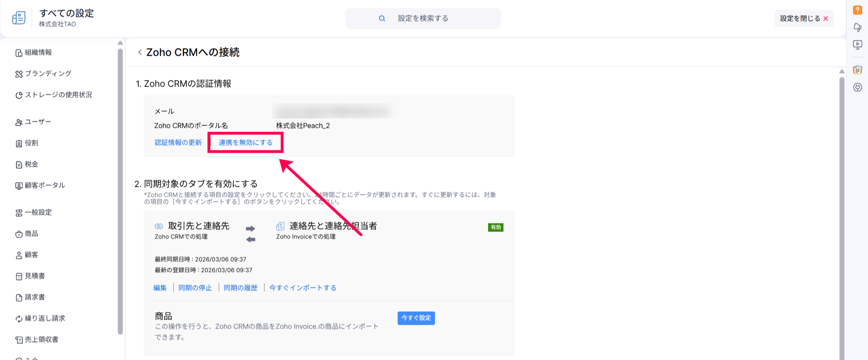868x360 pixels.
Task: Click the sync arrows between CRM and Invoice
Action: 251,234
